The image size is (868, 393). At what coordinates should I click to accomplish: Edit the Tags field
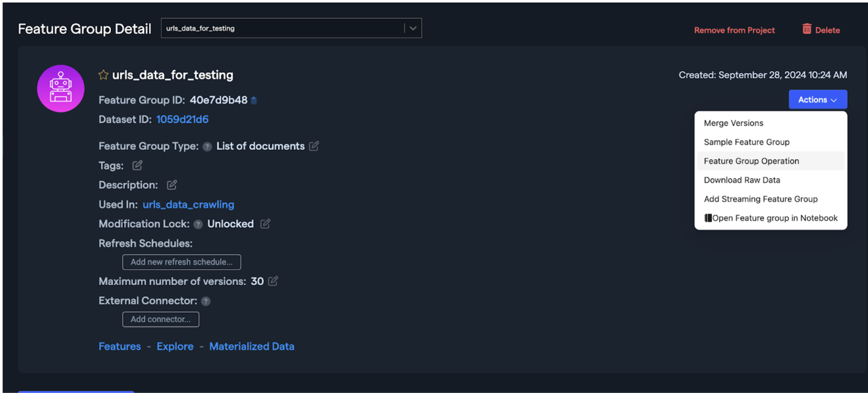click(137, 165)
